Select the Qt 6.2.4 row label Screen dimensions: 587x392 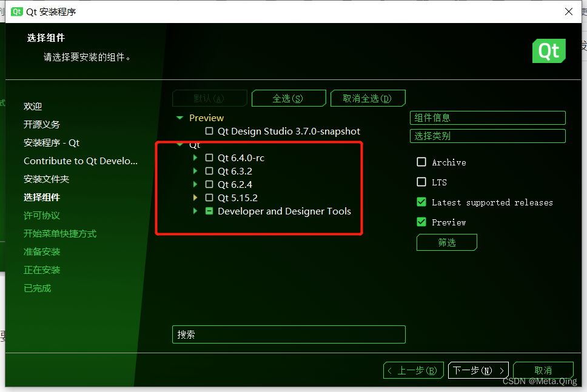(235, 184)
